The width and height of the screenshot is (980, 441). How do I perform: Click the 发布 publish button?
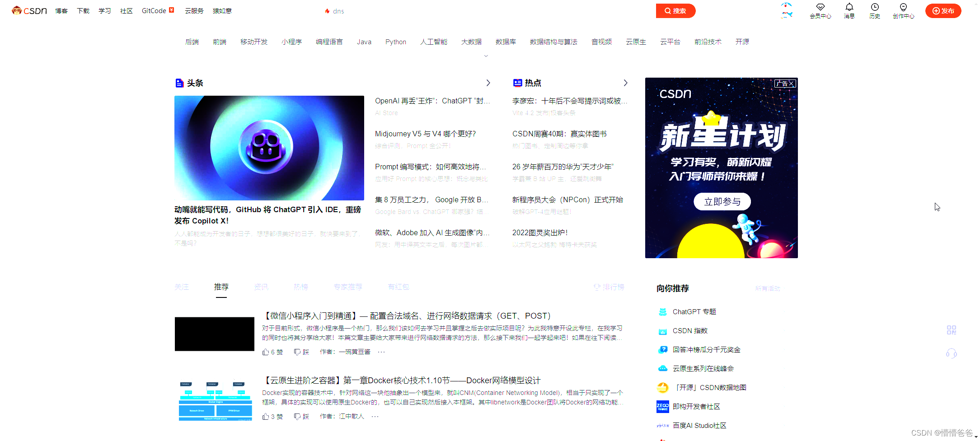(943, 11)
